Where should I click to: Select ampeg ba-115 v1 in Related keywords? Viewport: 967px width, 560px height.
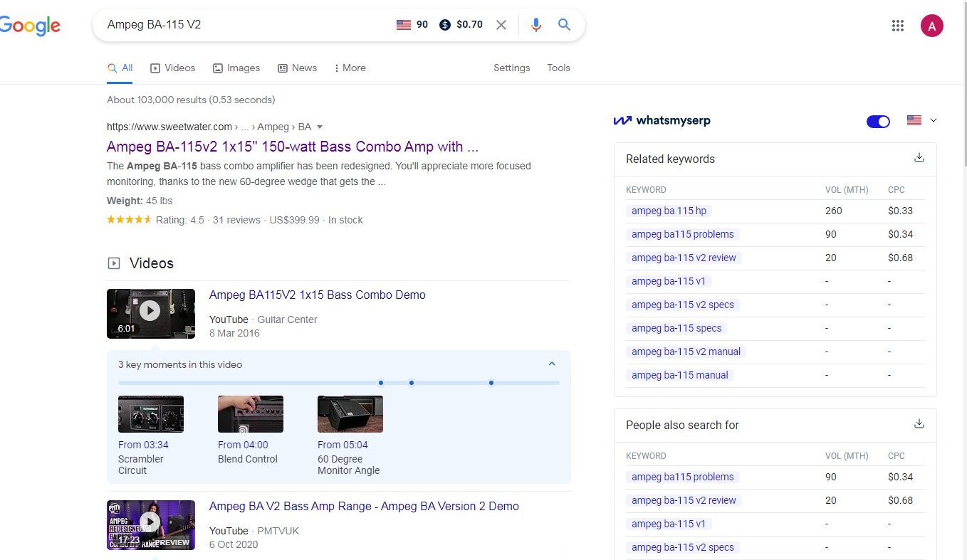669,281
